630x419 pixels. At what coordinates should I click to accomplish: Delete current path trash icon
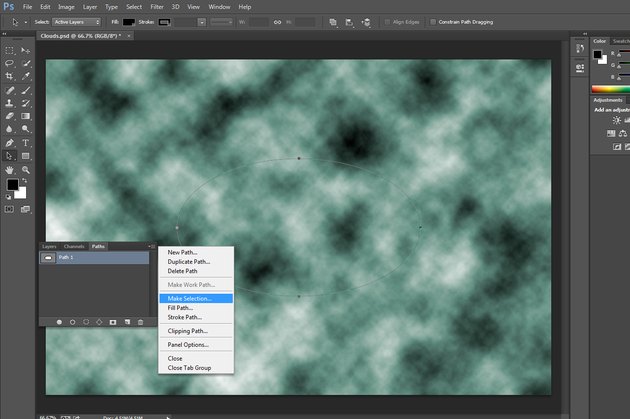click(140, 322)
